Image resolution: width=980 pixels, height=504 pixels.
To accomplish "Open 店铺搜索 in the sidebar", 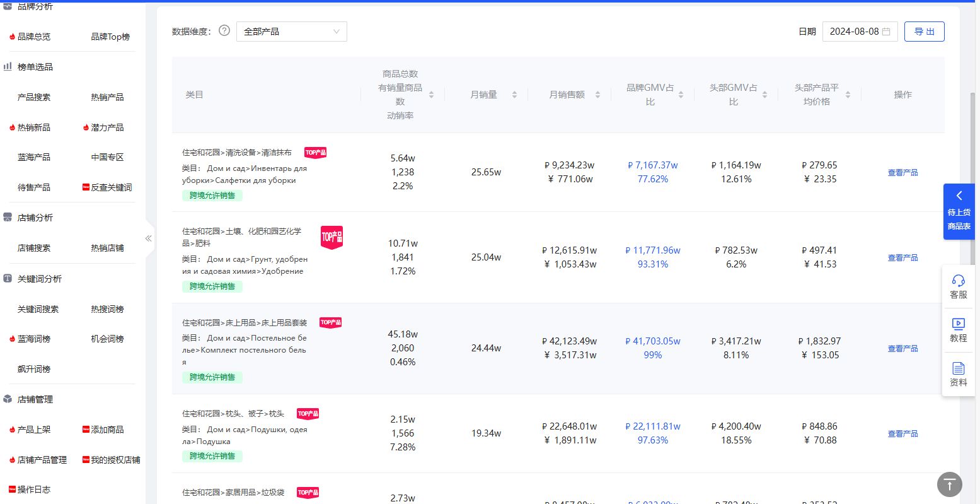I will 34,248.
